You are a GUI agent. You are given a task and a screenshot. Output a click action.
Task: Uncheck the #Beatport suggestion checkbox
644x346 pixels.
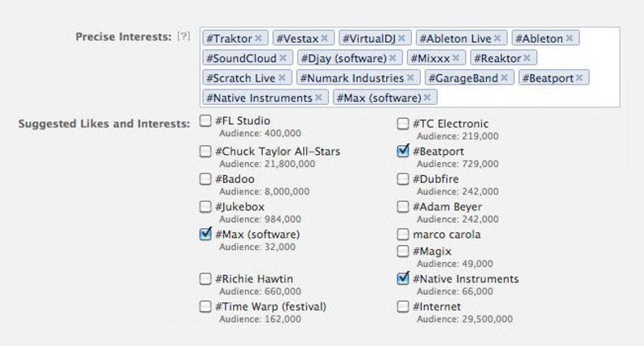[403, 151]
